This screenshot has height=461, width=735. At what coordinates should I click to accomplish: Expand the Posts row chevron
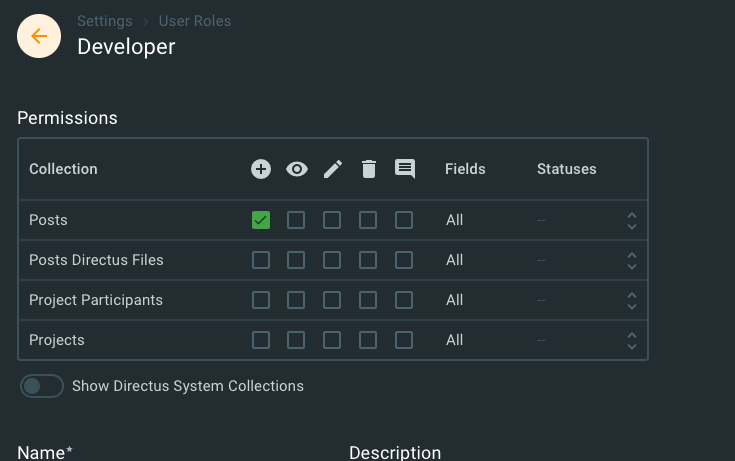[x=632, y=221]
